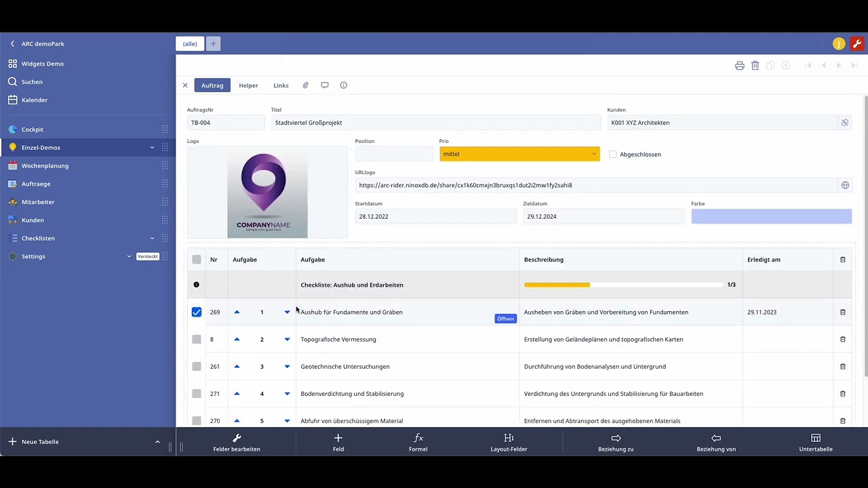Open the Prio dropdown set to mittel
The image size is (868, 488).
(519, 154)
